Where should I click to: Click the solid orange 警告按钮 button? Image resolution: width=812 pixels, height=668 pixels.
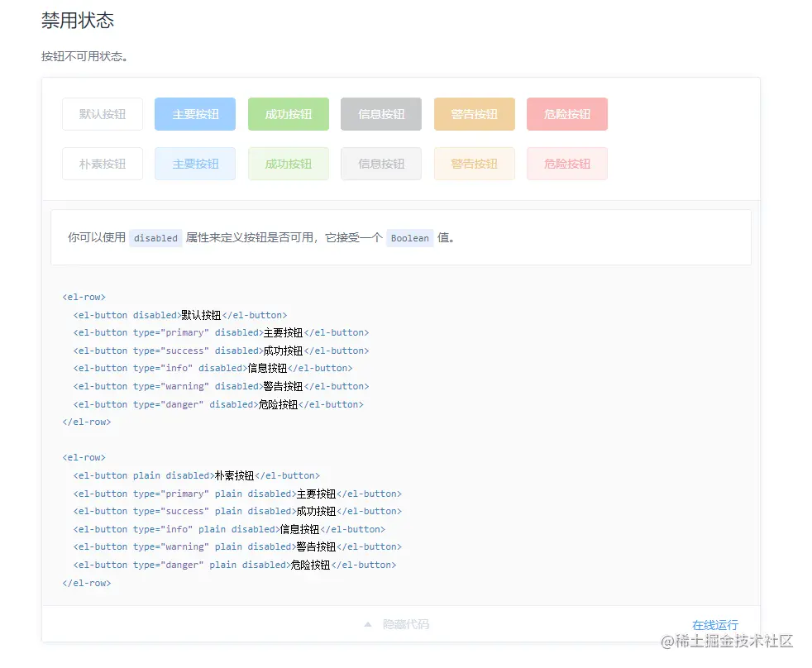[475, 114]
